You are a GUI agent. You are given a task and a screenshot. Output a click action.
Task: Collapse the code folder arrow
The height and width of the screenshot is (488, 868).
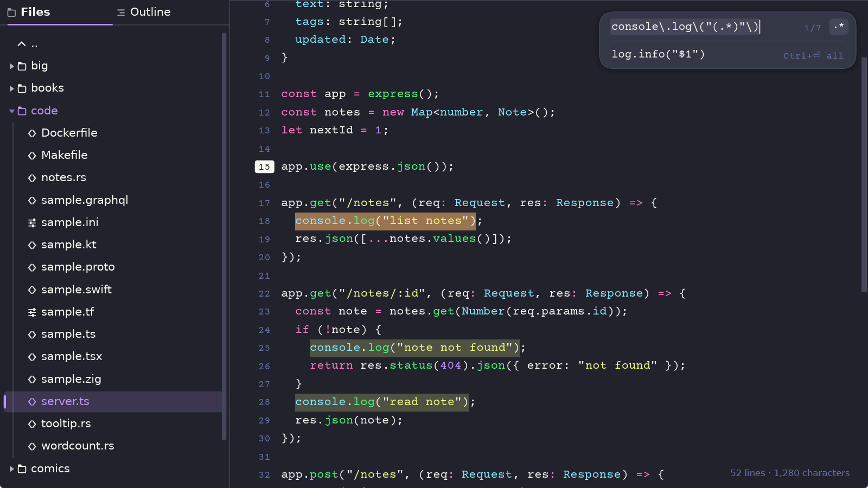click(12, 111)
